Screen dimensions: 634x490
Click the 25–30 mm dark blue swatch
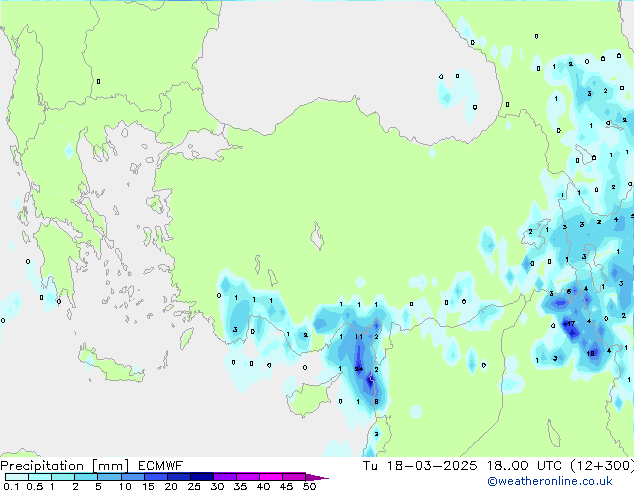[x=202, y=477]
